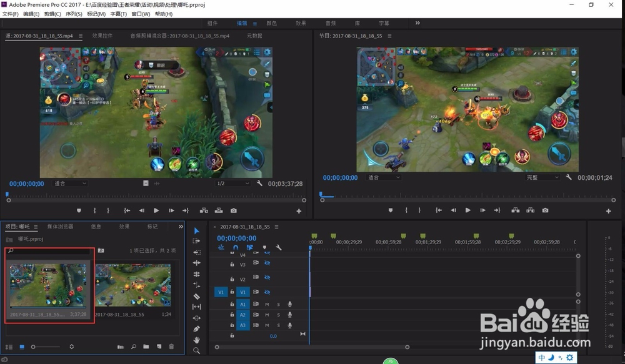Toggle V3 track output eye

coord(267,263)
